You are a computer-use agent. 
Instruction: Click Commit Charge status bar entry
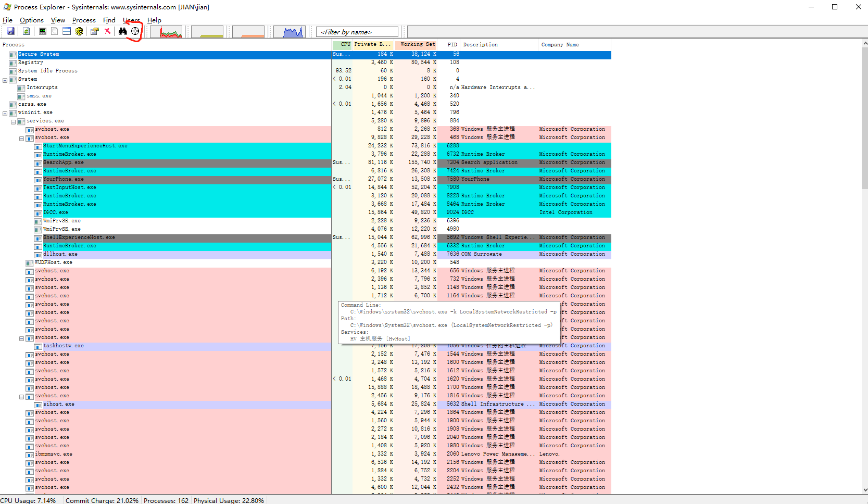click(102, 500)
